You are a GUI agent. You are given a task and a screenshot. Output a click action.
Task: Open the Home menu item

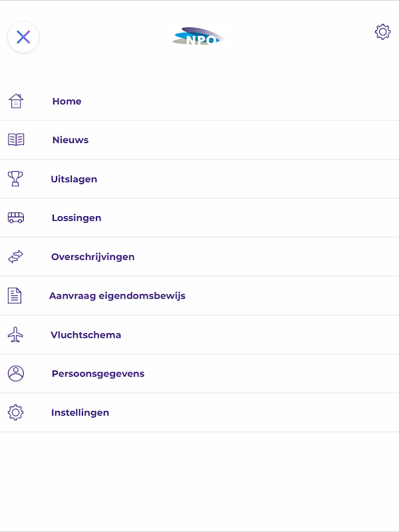(66, 102)
